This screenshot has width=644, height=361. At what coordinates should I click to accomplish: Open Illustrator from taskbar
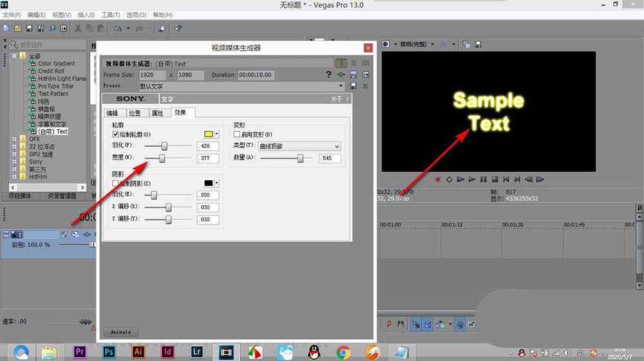coord(138,351)
